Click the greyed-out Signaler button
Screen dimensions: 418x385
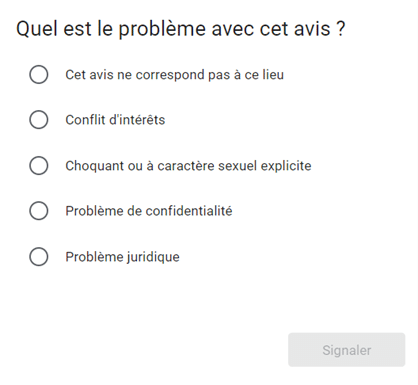347,350
